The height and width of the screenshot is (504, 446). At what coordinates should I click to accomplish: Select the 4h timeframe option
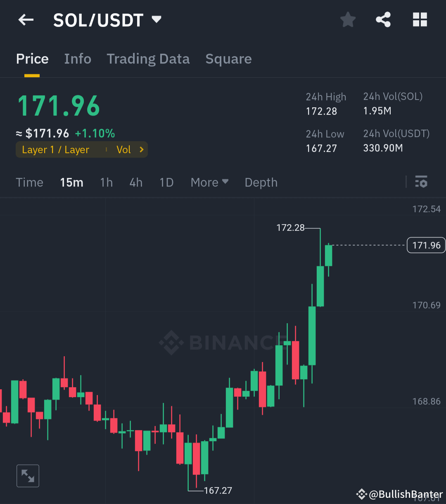136,182
